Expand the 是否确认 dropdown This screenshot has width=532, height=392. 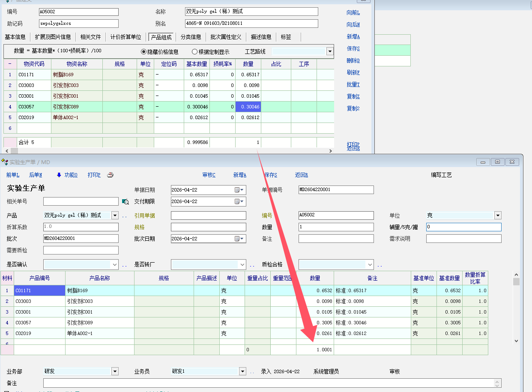pos(114,264)
